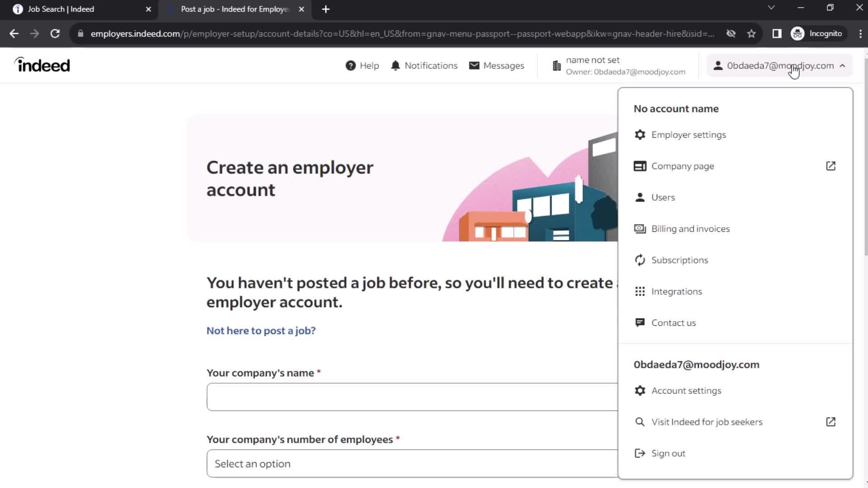Image resolution: width=868 pixels, height=488 pixels.
Task: Click the Indeed logo home button
Action: pos(42,65)
